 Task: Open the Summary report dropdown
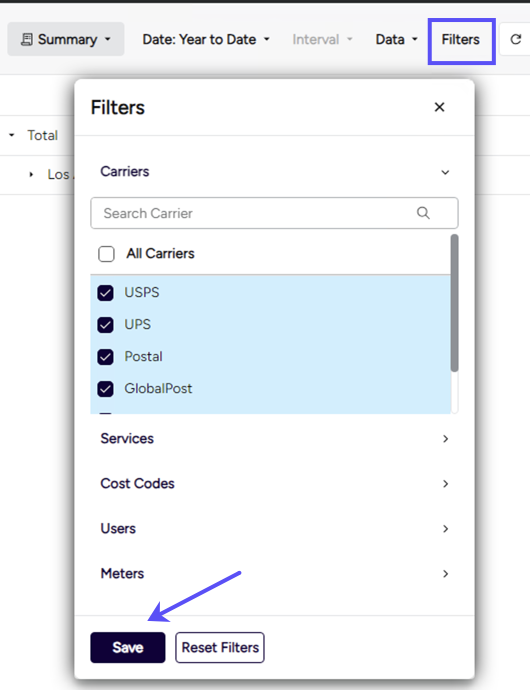(66, 39)
